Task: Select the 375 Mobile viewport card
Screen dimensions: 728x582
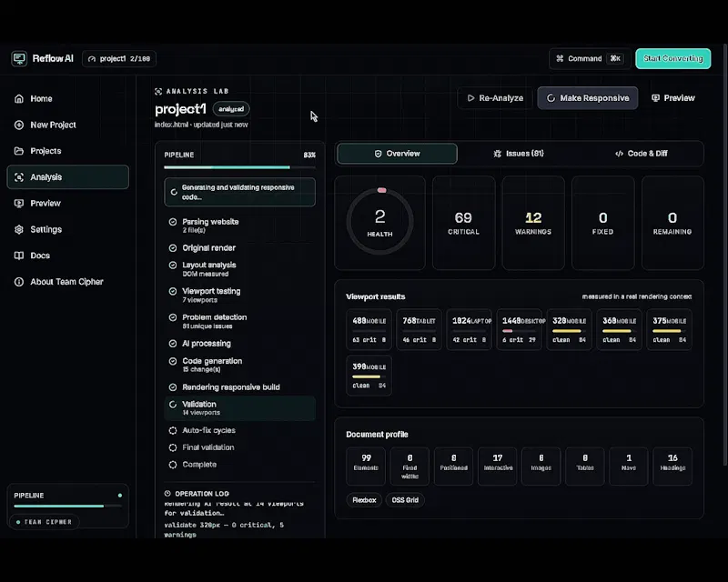Action: coord(669,329)
